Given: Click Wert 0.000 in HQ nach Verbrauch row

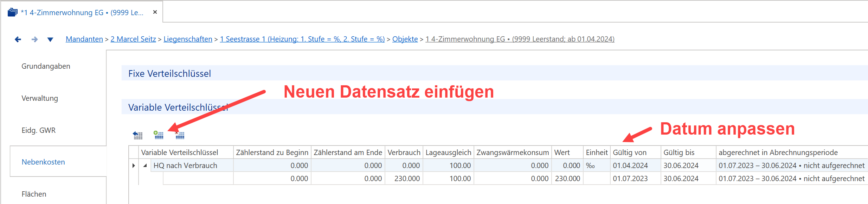Looking at the screenshot, I should coord(567,165).
